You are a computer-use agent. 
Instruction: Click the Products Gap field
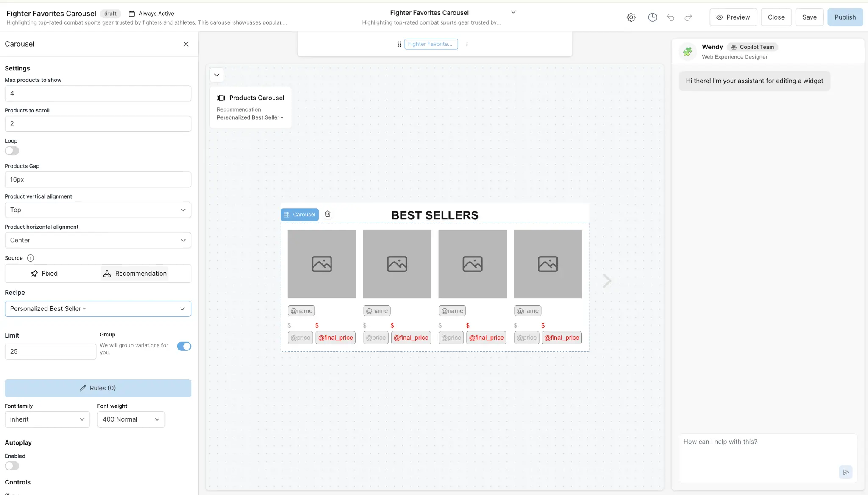click(x=98, y=179)
